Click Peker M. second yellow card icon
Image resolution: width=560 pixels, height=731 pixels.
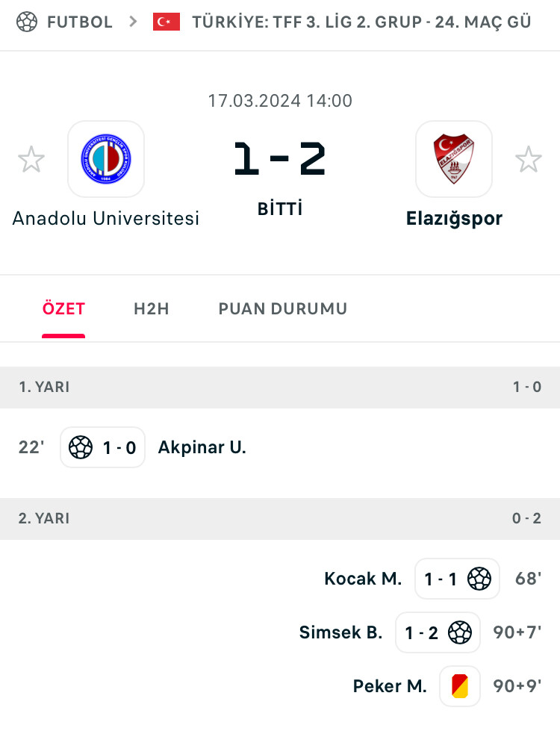click(x=460, y=686)
